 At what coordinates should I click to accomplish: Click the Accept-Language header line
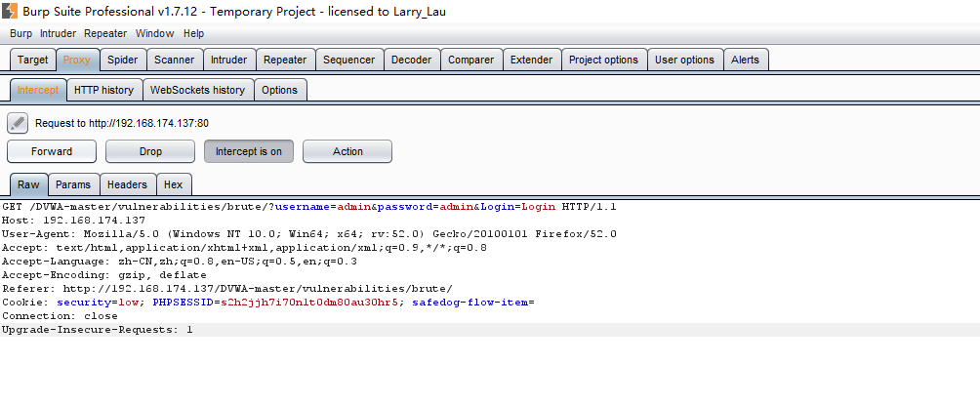coord(180,262)
